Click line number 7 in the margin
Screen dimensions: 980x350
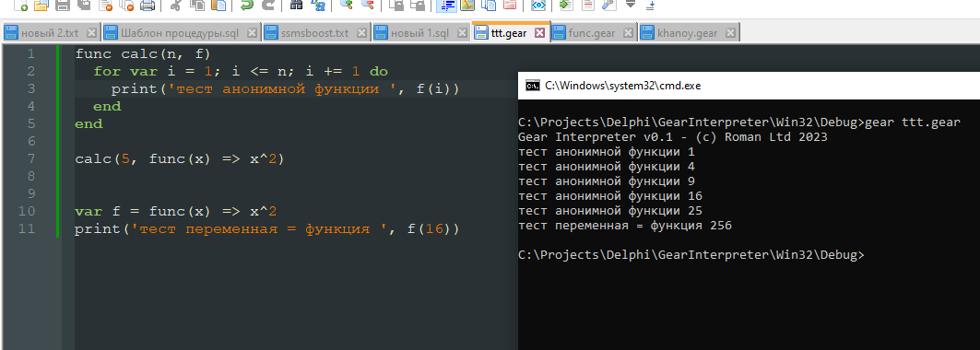point(30,158)
